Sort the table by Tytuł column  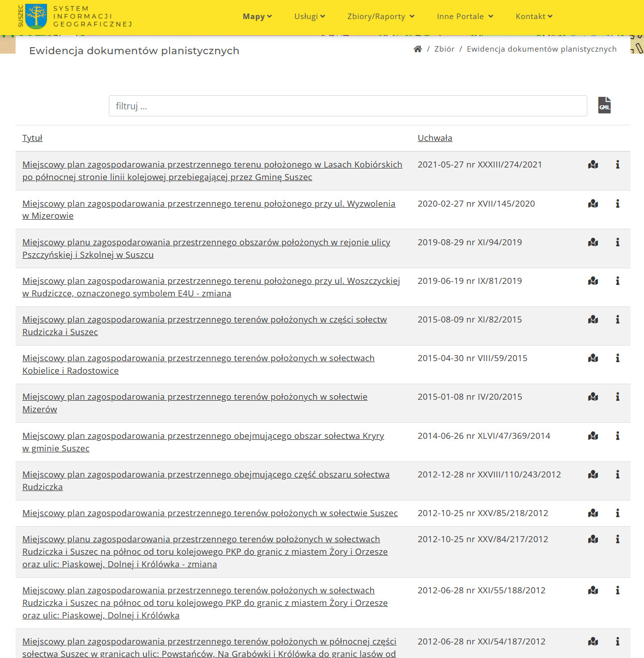tap(32, 138)
